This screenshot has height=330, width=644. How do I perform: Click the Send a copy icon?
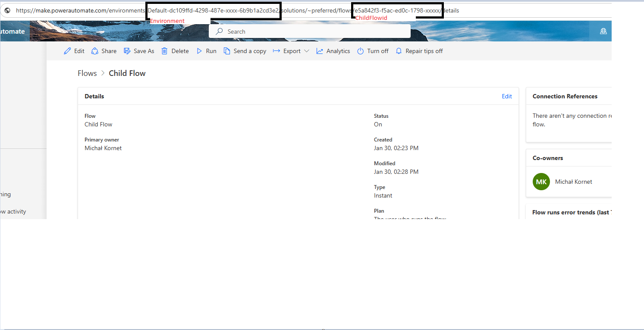tap(227, 51)
